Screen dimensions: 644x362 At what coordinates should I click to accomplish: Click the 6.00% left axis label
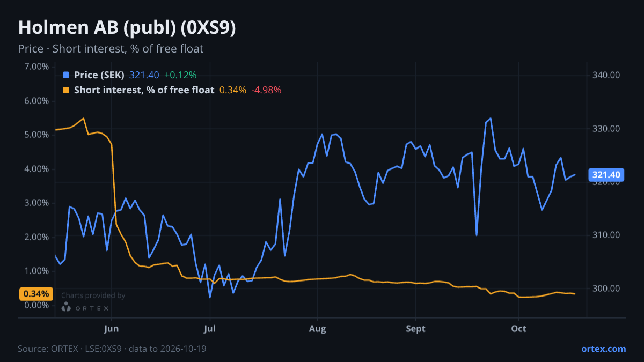point(36,101)
